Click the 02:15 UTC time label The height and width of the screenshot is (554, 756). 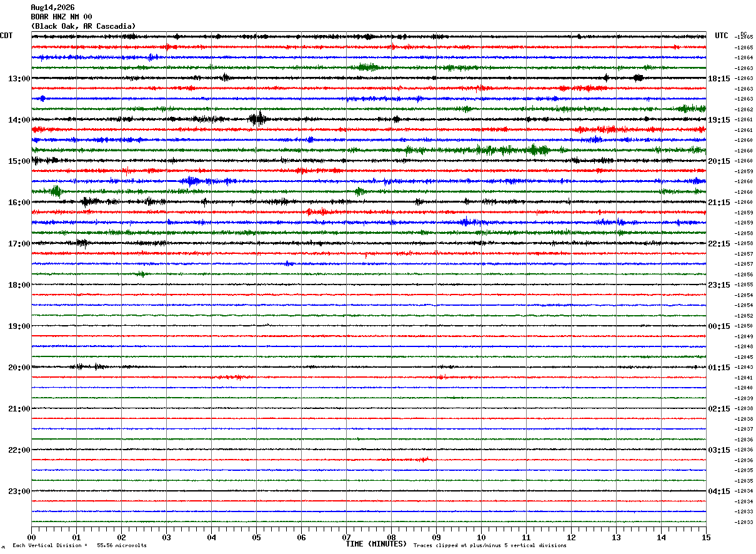click(x=719, y=409)
